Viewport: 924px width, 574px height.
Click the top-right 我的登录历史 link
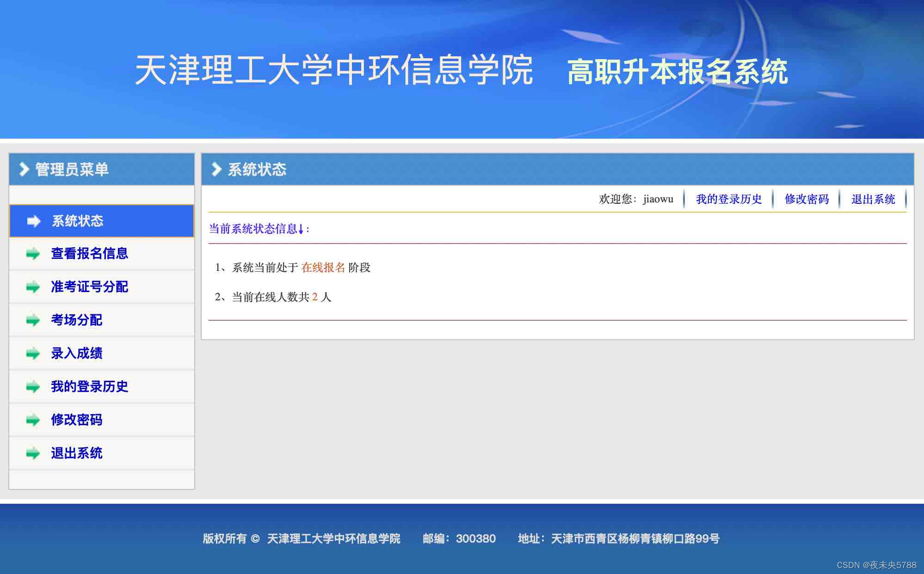729,199
